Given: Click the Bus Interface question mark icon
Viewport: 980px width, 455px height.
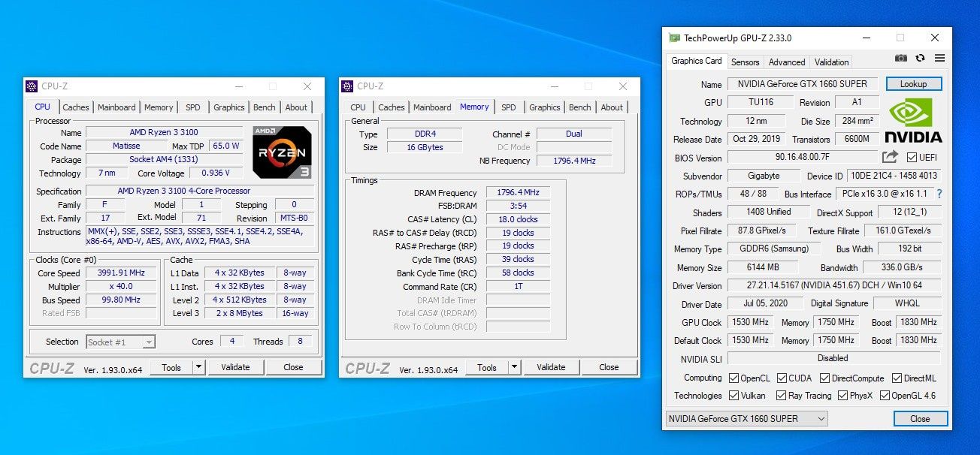Looking at the screenshot, I should (939, 194).
